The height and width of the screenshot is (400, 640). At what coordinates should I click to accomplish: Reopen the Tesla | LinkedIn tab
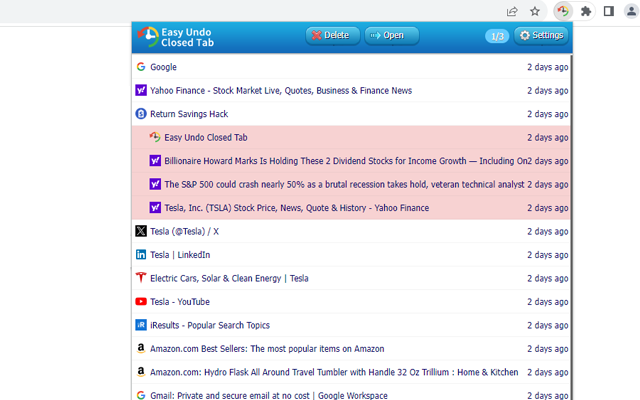tap(351, 255)
